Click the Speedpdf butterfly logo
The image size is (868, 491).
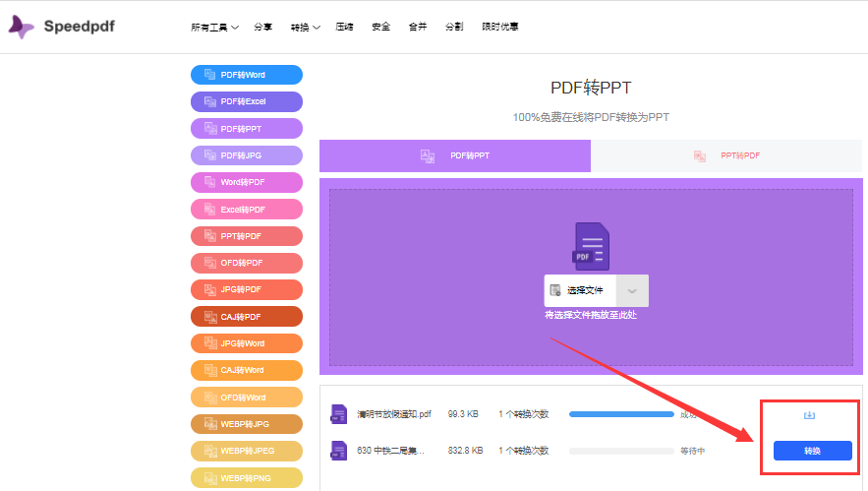[21, 27]
